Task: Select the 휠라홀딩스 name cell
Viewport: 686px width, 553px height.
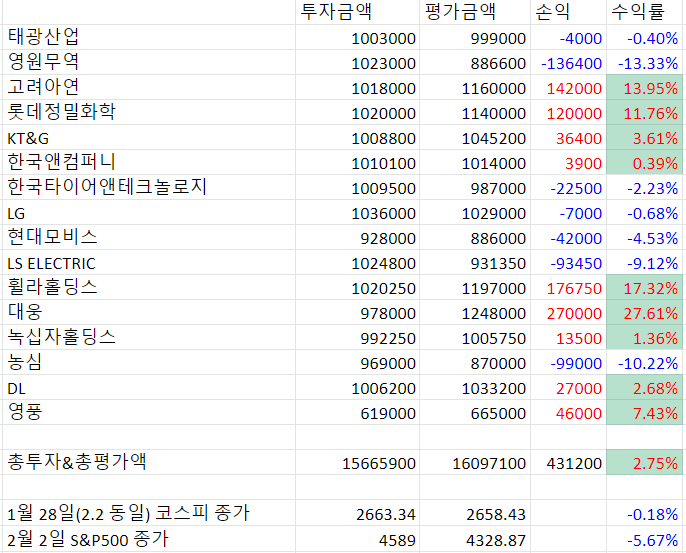Action: click(149, 287)
